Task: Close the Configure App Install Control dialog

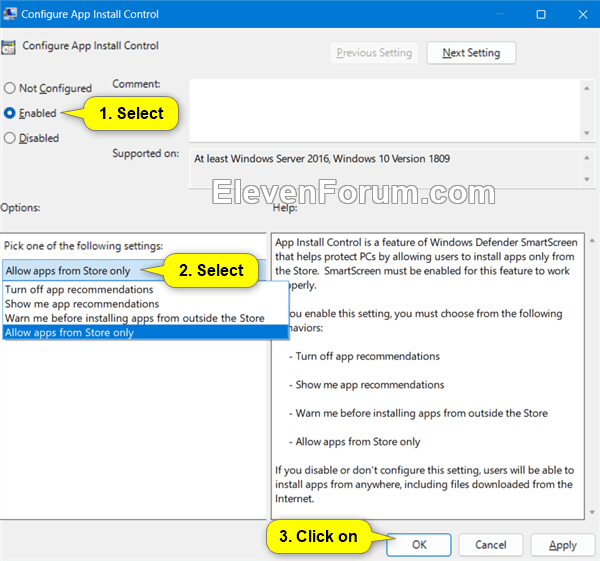Action: click(x=583, y=15)
